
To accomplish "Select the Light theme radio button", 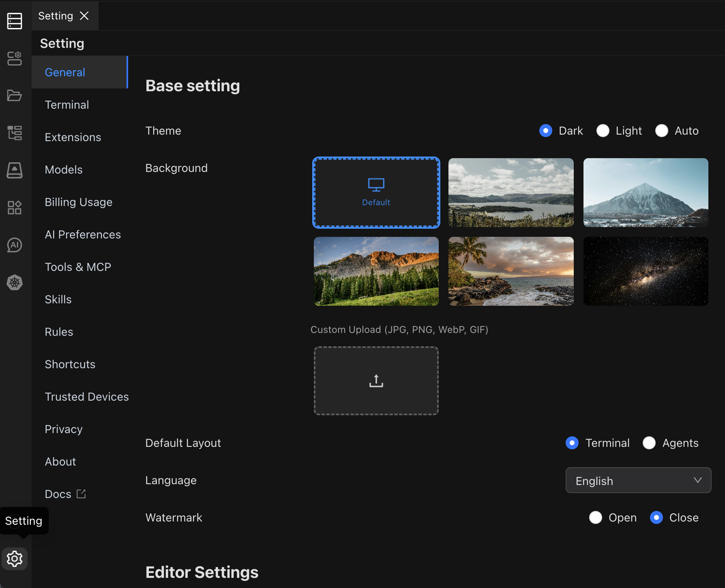I will (603, 131).
